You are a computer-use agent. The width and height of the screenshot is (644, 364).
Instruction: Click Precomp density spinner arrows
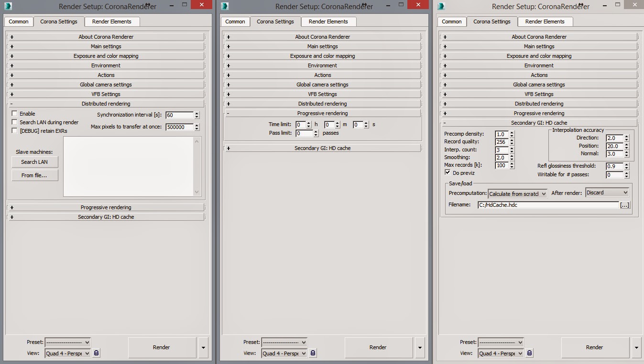point(512,134)
